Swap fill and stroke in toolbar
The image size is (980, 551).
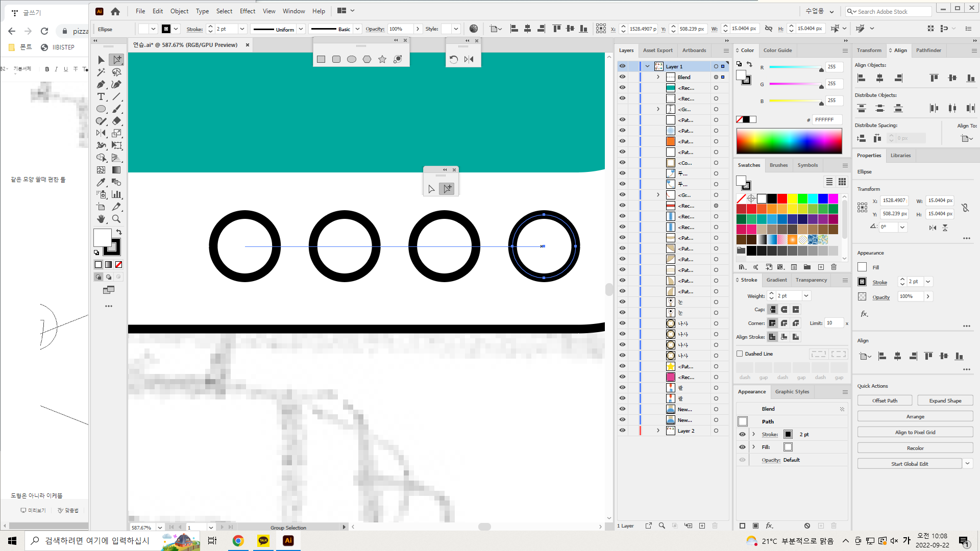[x=119, y=232]
